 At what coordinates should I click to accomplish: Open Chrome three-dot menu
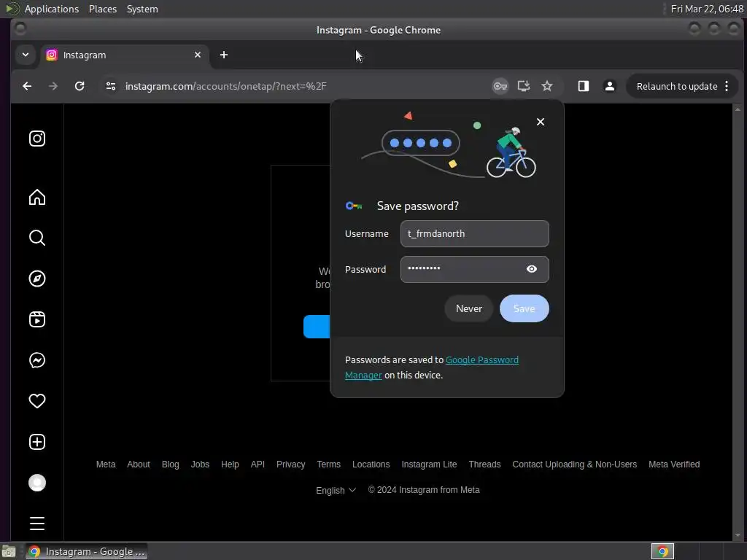coord(727,86)
